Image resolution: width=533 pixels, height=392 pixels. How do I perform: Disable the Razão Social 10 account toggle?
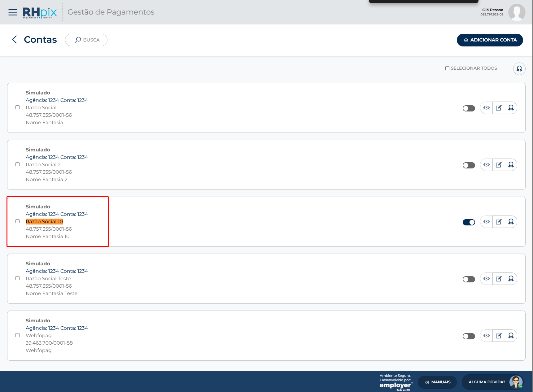click(469, 222)
